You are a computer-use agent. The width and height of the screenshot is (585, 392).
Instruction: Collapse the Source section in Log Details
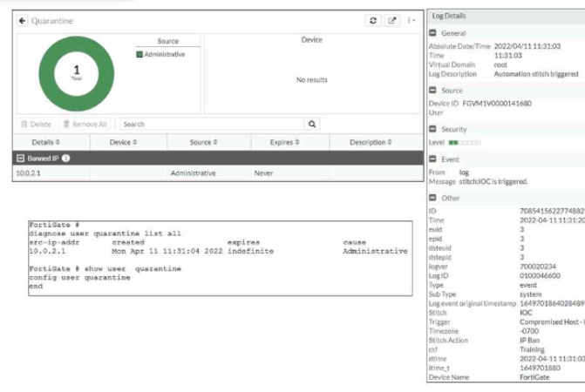click(x=432, y=91)
